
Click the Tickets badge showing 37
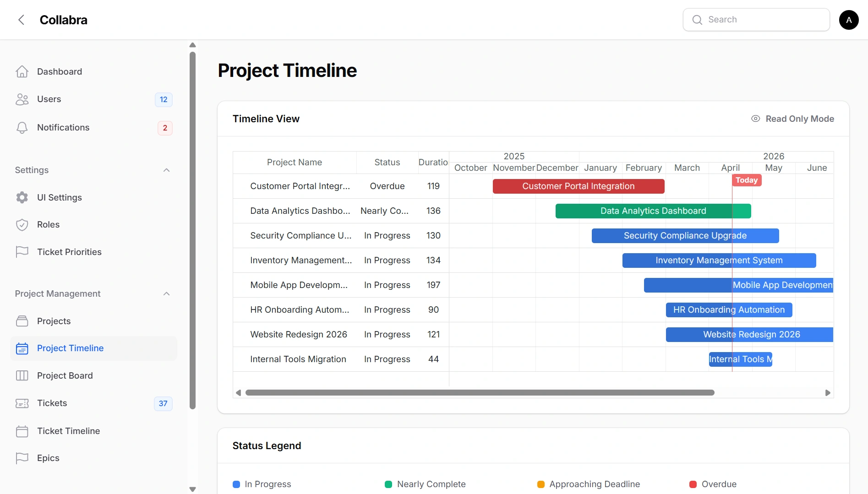click(x=163, y=403)
